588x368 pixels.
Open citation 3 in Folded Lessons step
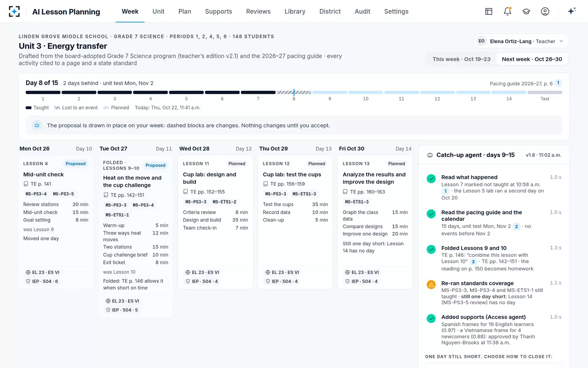tap(473, 262)
